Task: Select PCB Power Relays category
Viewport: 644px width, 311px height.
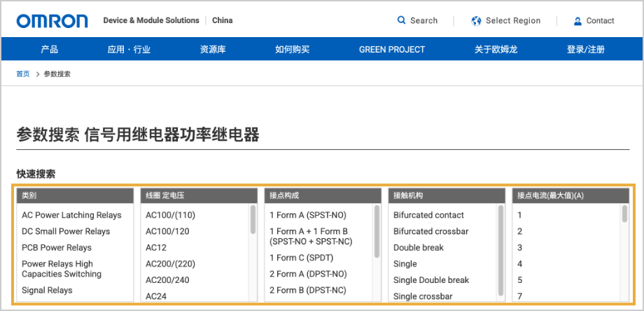Action: (57, 247)
